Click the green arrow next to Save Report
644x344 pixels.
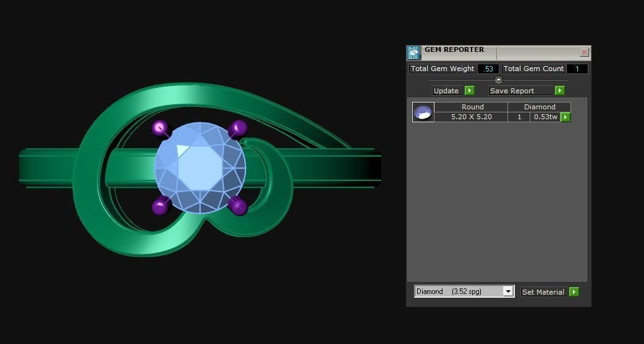click(x=559, y=90)
